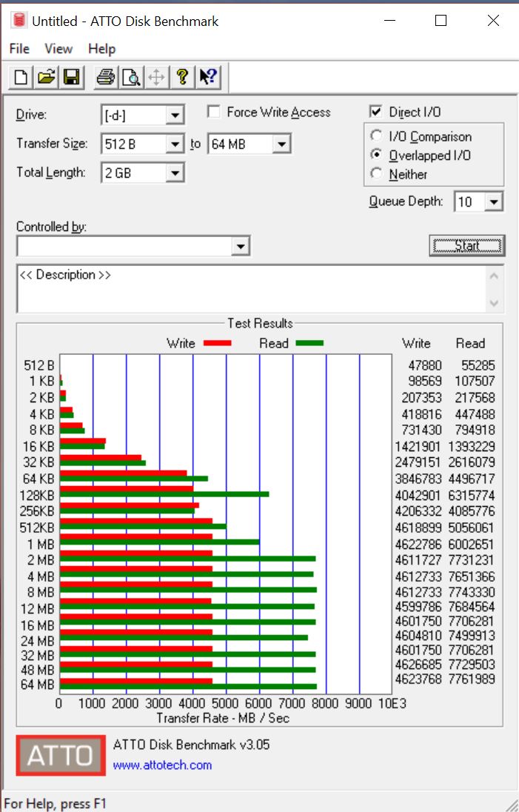Screen dimensions: 519x812
Task: Select the Neither radio option
Action: coord(377,174)
